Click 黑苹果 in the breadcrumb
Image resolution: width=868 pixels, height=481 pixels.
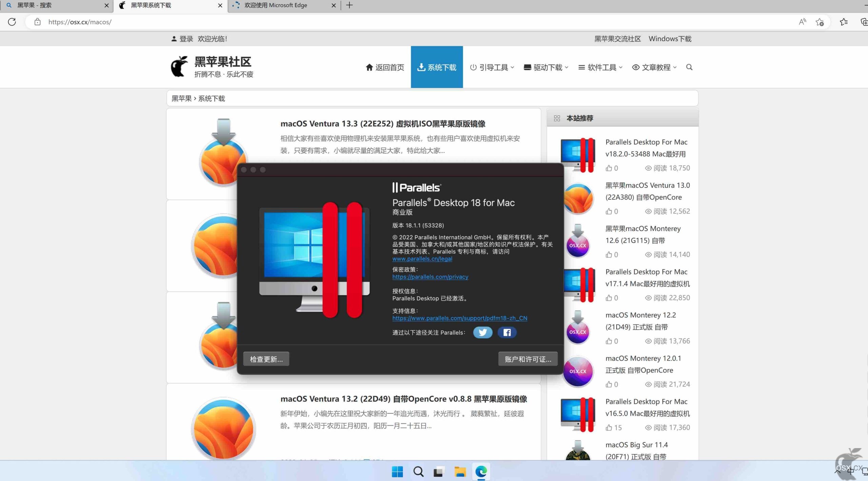tap(181, 98)
